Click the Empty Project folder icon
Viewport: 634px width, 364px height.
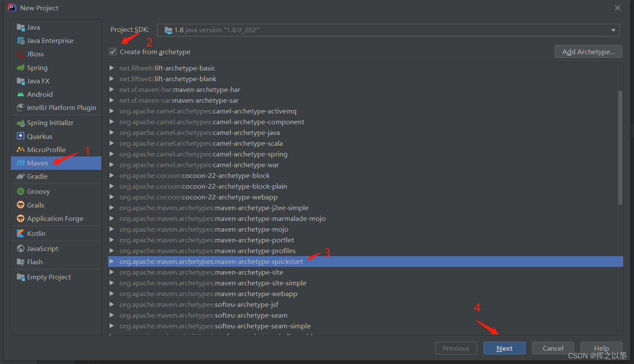(21, 277)
